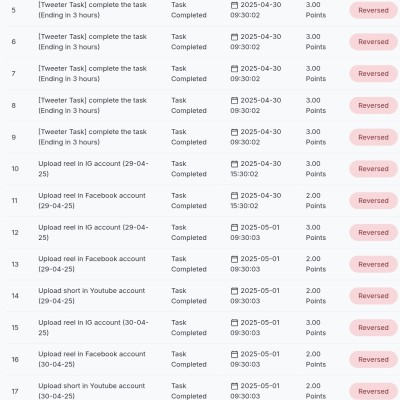The height and width of the screenshot is (400, 400).
Task: Click the calendar icon in row 9
Action: tap(234, 132)
